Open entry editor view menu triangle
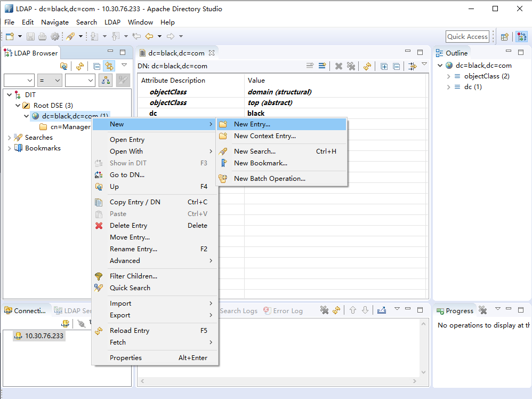The width and height of the screenshot is (532, 399). pyautogui.click(x=424, y=64)
